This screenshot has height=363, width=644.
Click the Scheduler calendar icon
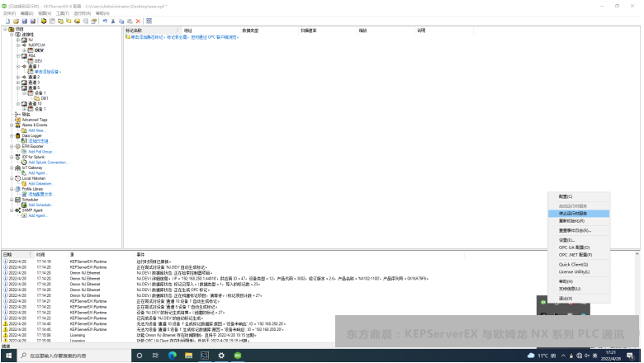17,200
